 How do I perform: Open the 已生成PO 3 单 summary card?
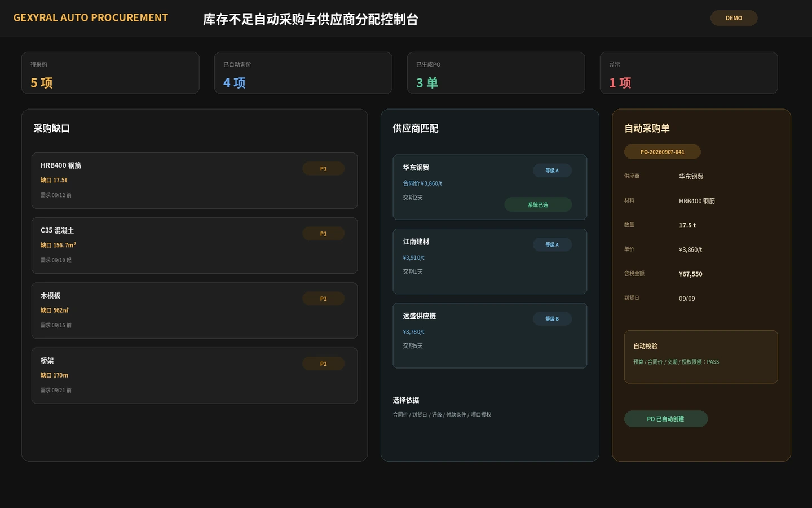[x=496, y=73]
